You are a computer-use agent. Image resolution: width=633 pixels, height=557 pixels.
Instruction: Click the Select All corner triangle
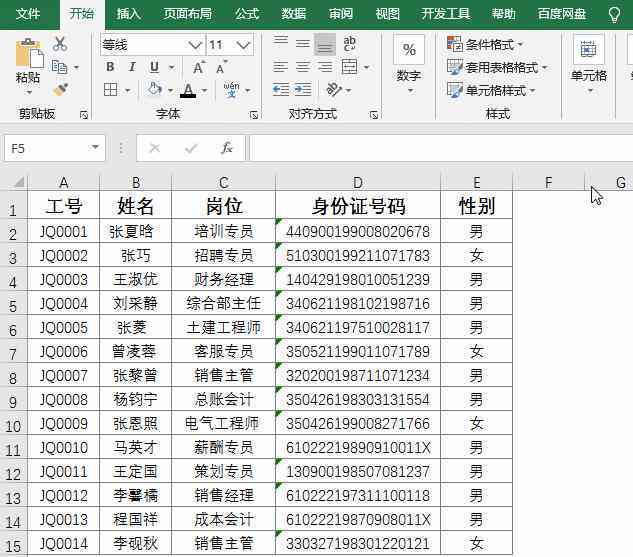(18, 182)
